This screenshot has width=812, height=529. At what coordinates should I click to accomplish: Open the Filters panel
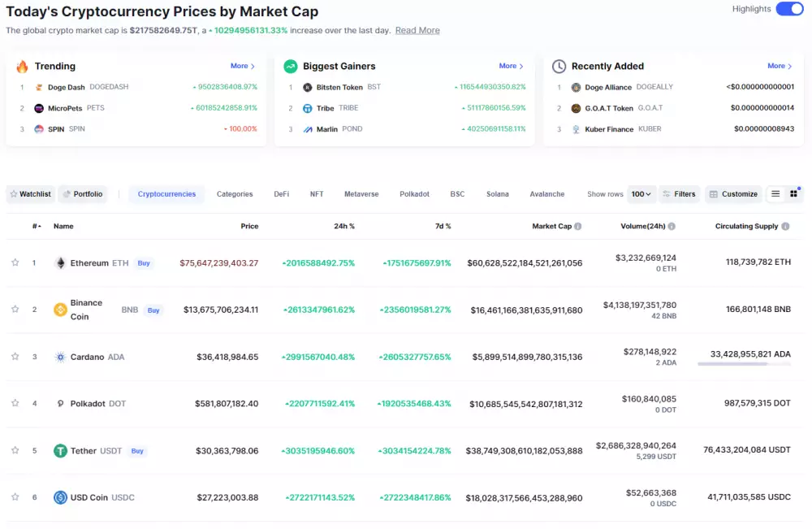pos(680,193)
